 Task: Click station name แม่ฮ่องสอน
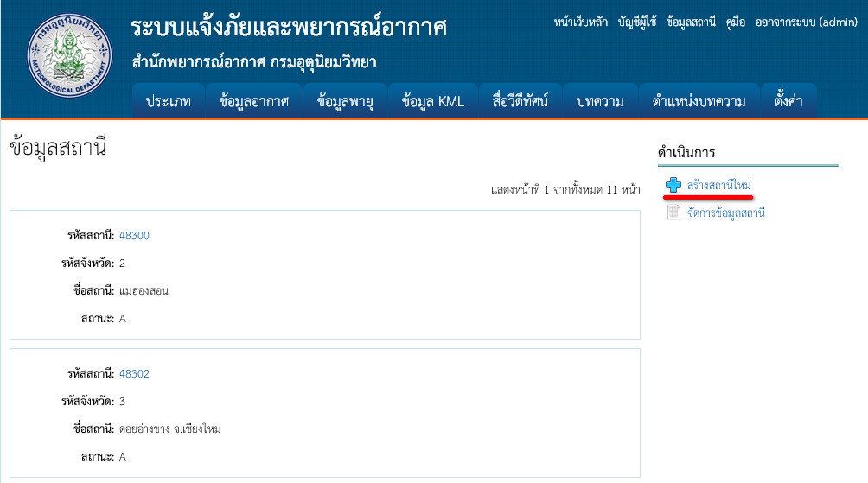pyautogui.click(x=144, y=290)
